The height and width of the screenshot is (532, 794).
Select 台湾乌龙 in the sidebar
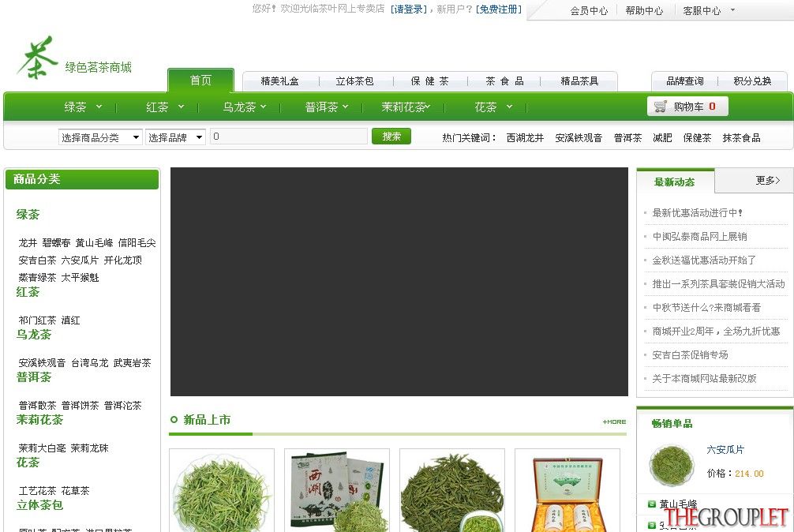[90, 362]
